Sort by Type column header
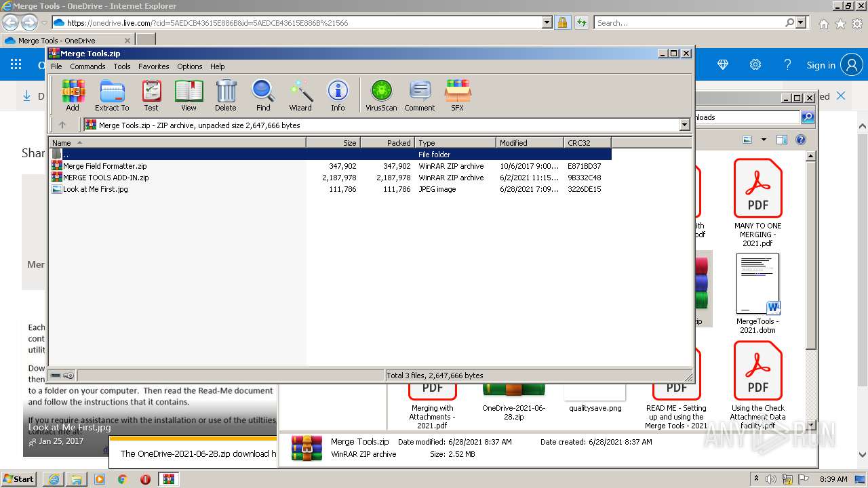This screenshot has width=868, height=488. [455, 142]
